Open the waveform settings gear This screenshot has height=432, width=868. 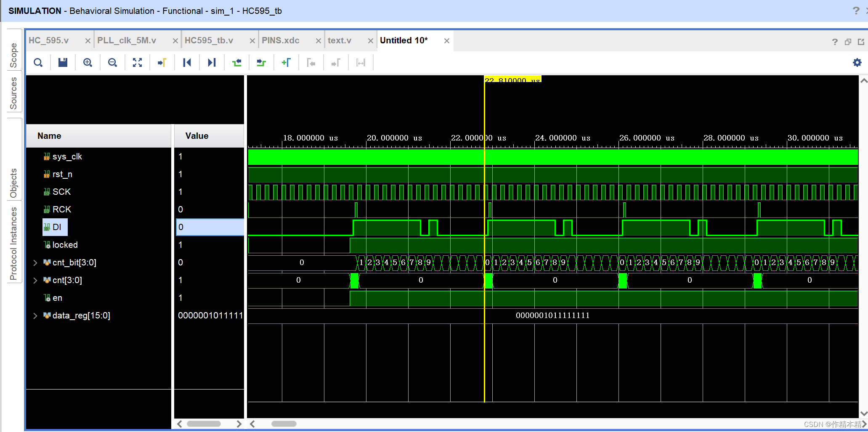tap(857, 62)
